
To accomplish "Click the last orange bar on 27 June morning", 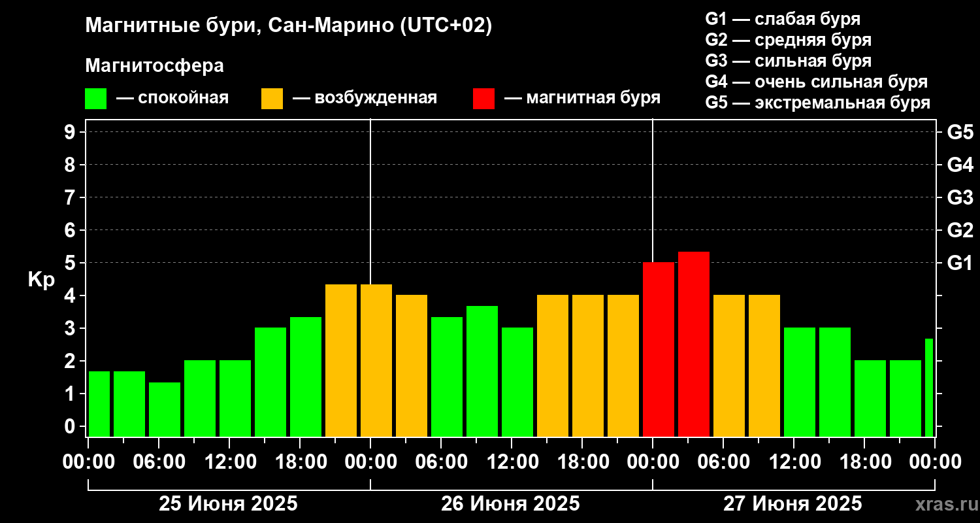I will [x=764, y=366].
